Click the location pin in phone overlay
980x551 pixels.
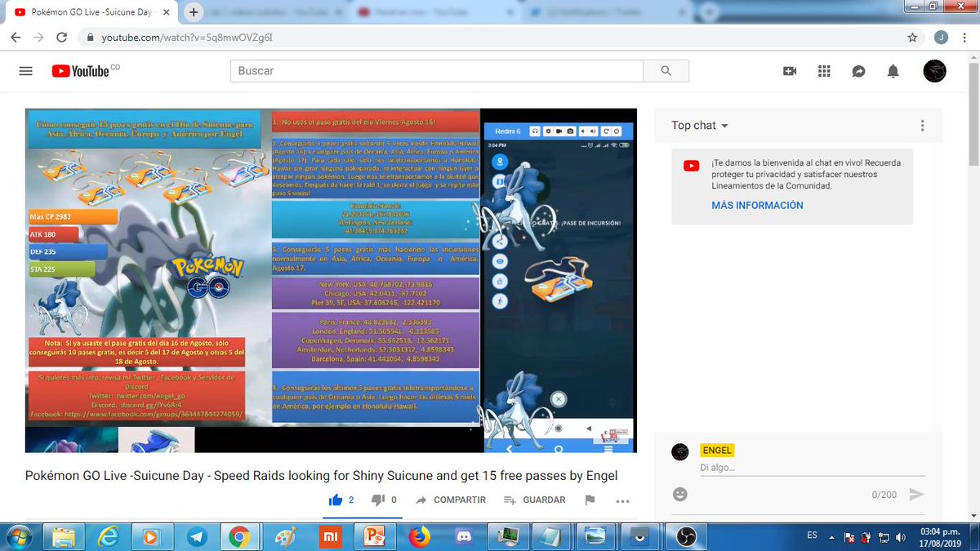(x=500, y=161)
